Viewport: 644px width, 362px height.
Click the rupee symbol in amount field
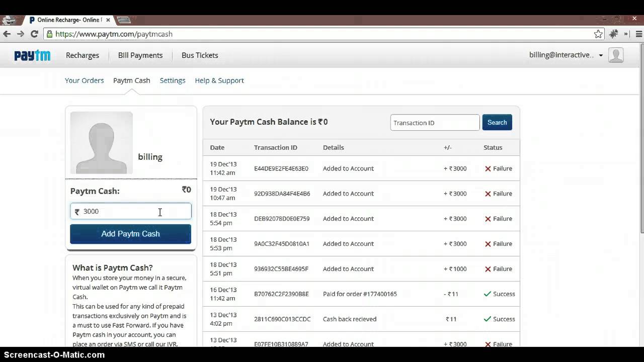point(77,212)
